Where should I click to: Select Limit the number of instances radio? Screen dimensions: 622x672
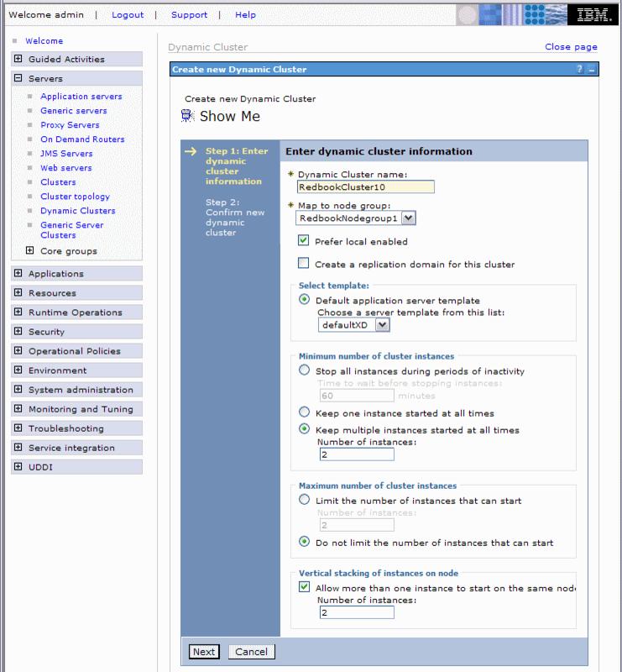[304, 500]
